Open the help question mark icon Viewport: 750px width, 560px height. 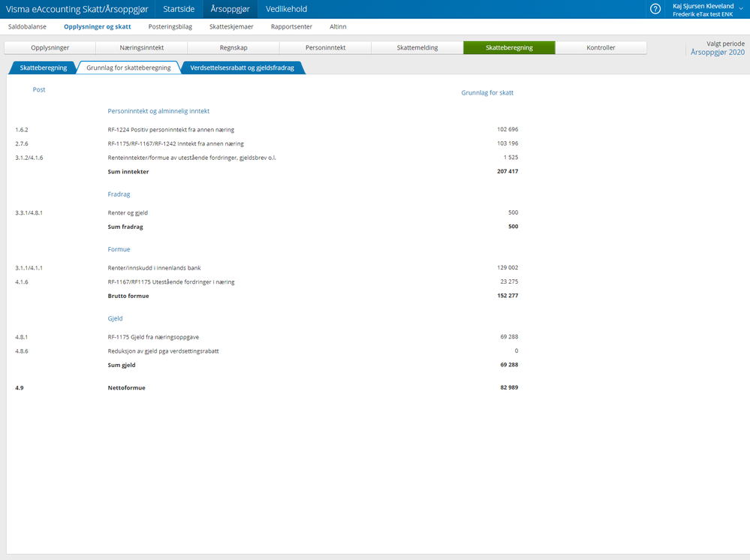point(655,9)
